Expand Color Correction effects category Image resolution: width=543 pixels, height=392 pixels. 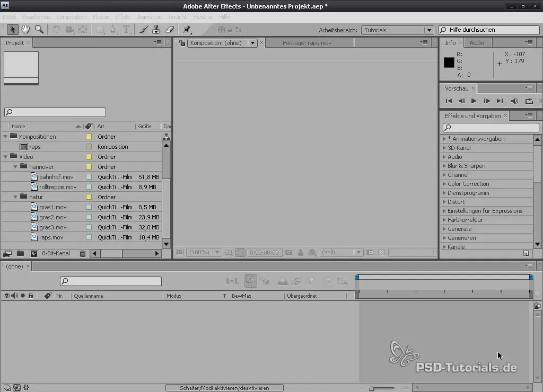tap(444, 184)
